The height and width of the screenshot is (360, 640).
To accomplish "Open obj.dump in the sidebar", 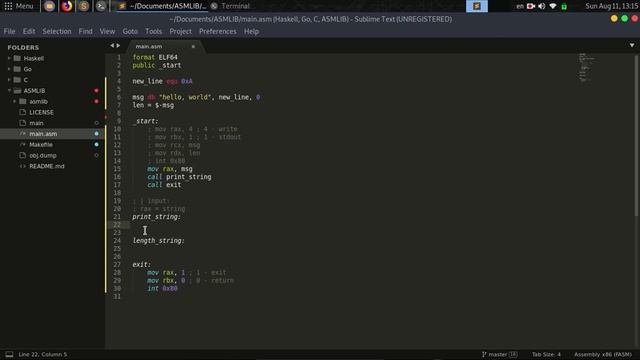I will tap(42, 155).
